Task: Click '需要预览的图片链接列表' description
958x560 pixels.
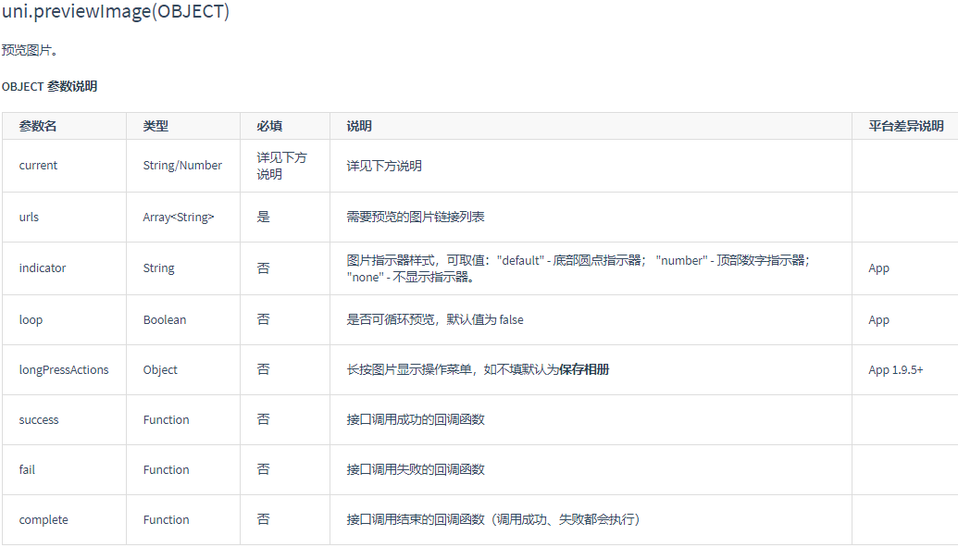Action: pos(416,217)
